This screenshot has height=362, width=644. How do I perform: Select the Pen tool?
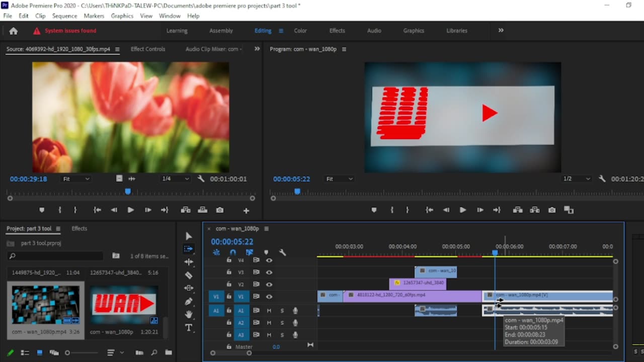tap(189, 301)
